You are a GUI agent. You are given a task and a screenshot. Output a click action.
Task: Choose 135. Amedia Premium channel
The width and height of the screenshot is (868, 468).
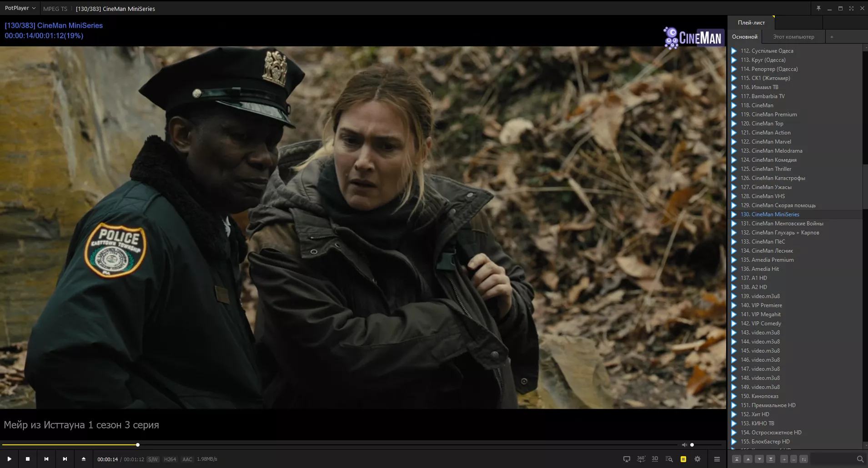click(795, 260)
